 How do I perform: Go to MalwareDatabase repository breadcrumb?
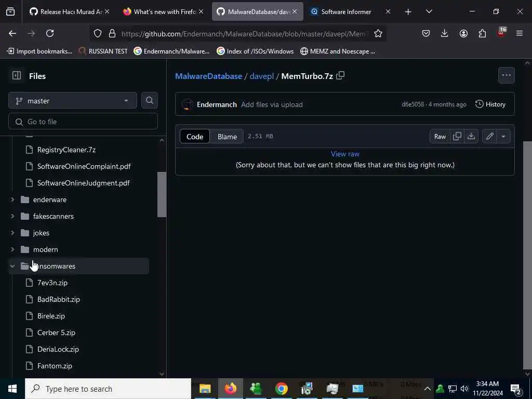click(x=209, y=76)
